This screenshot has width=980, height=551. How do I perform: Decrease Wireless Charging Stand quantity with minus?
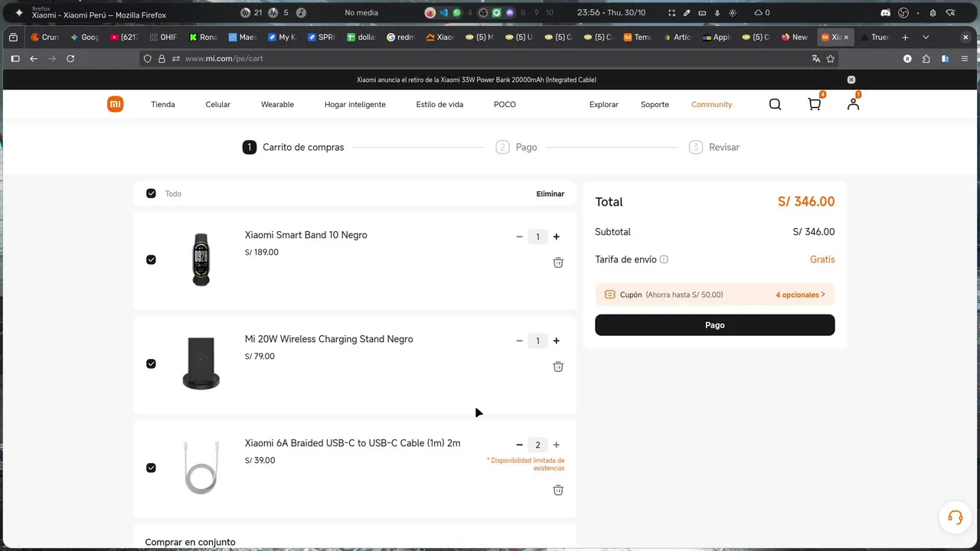519,341
